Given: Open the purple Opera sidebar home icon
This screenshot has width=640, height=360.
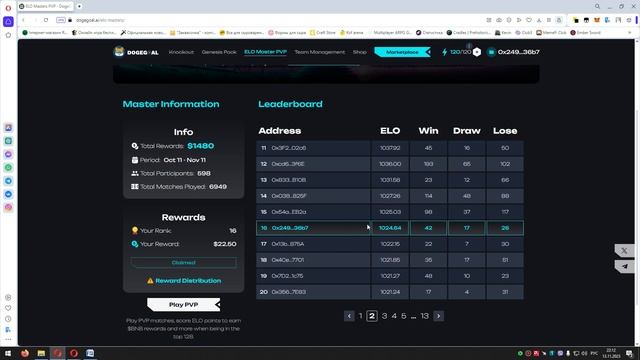Looking at the screenshot, I should pyautogui.click(x=8, y=21).
